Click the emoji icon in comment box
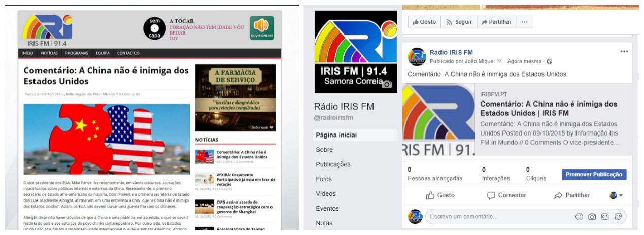 [x=579, y=217]
